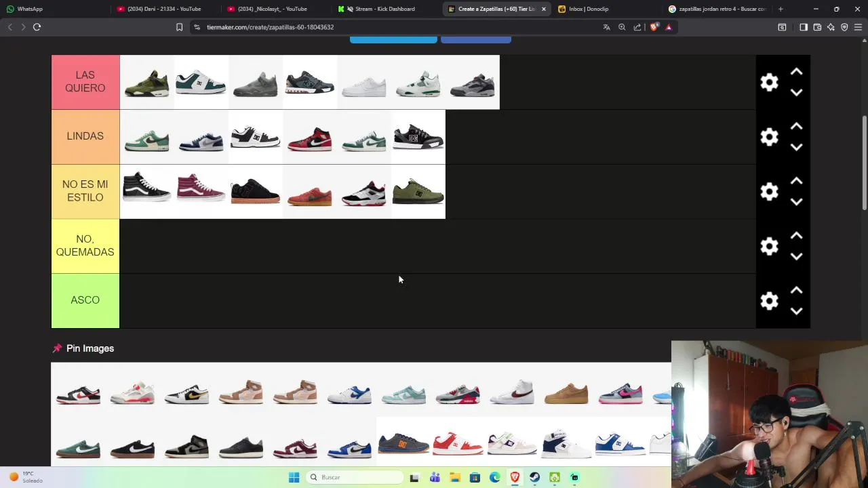Move ASCO row up with arrow

(796, 290)
